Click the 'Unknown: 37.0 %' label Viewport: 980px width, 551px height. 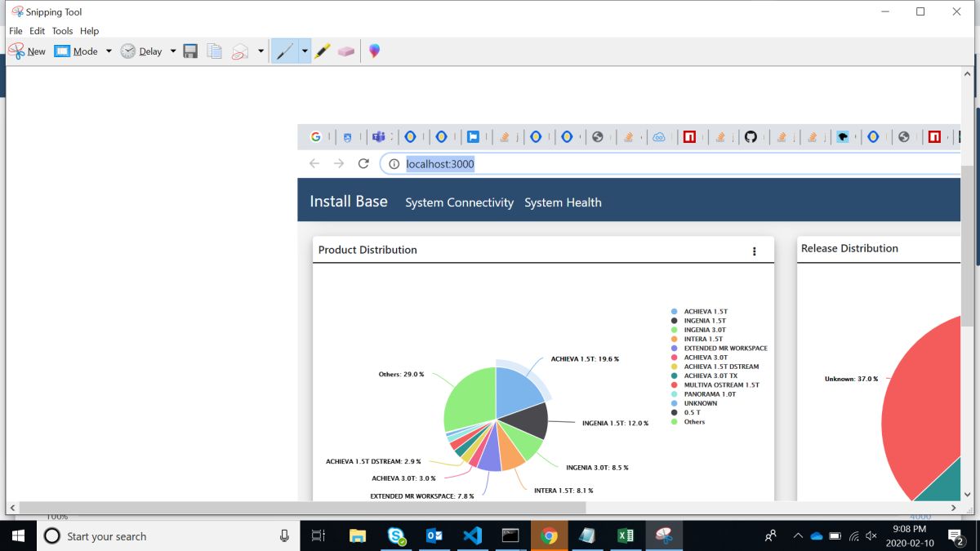(x=851, y=380)
